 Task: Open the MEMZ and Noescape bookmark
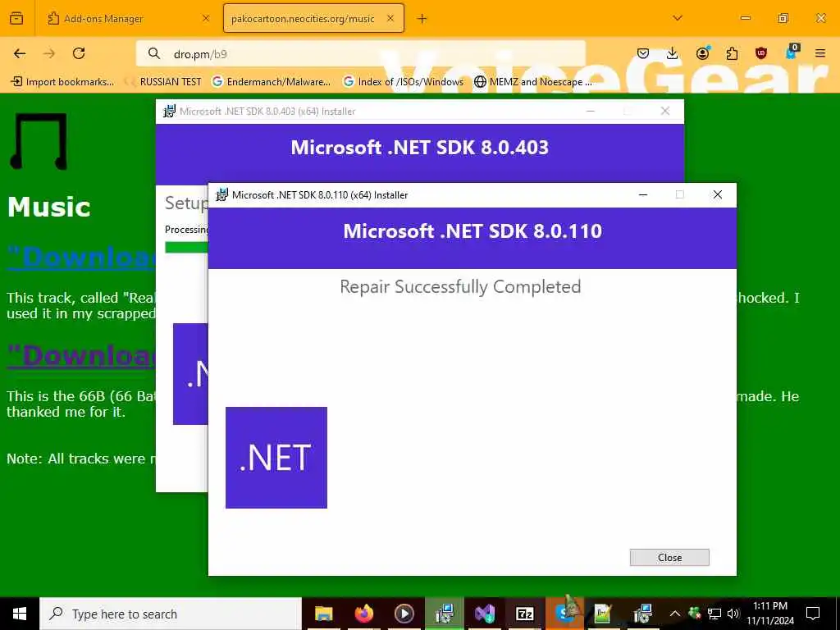point(533,82)
